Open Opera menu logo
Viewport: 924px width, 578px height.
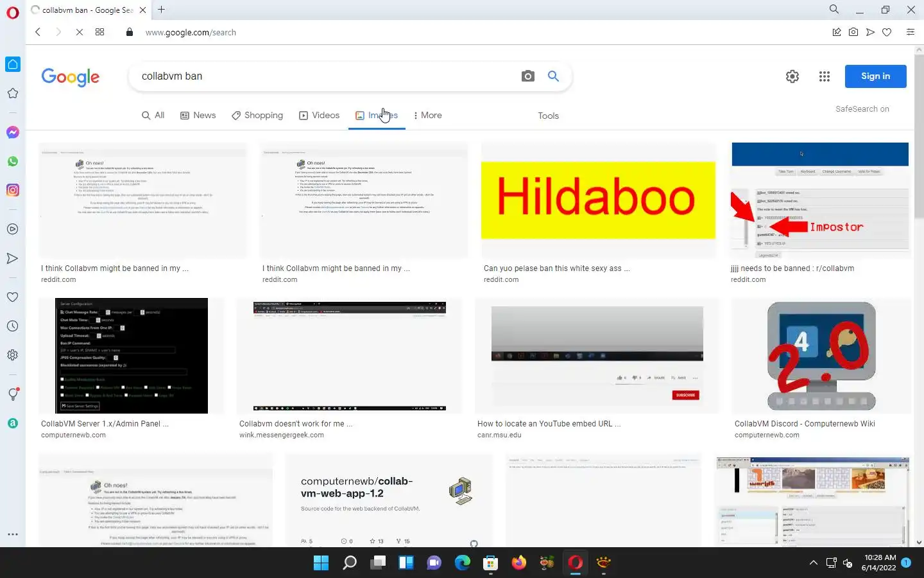pos(12,13)
